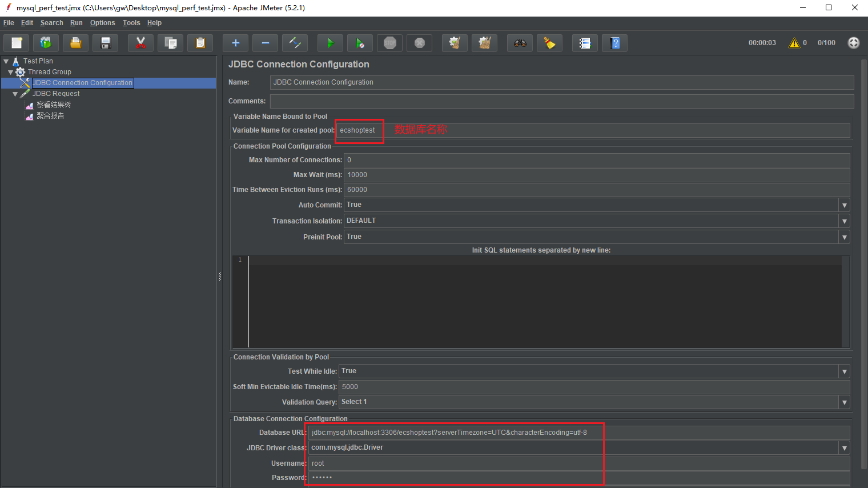Click the warning triangle log indicator

coord(794,43)
